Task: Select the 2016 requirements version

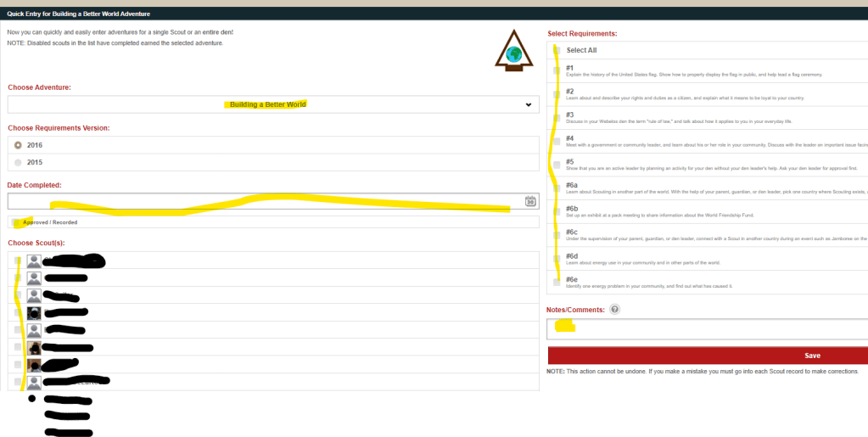Action: (x=19, y=145)
